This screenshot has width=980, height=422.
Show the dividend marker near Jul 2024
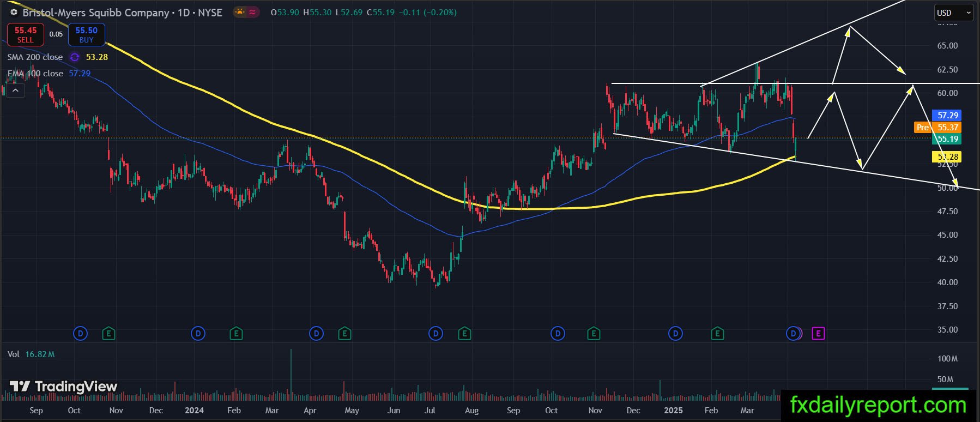coord(435,333)
